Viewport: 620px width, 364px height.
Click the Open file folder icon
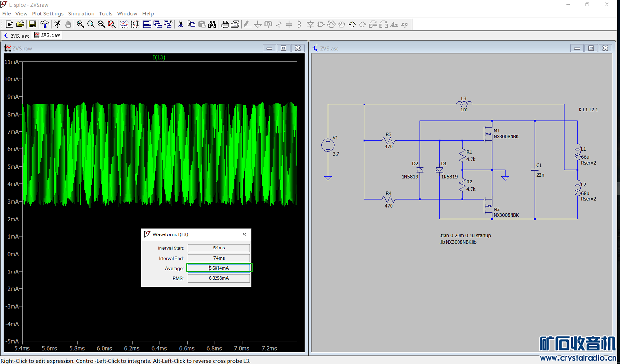pyautogui.click(x=20, y=24)
